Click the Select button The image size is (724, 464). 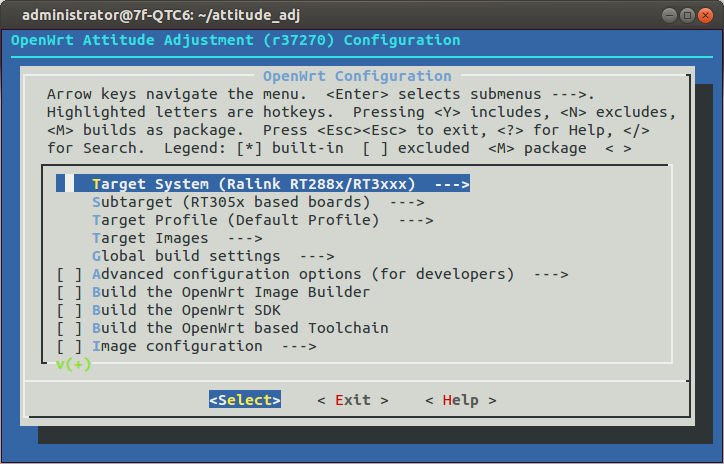pyautogui.click(x=245, y=400)
